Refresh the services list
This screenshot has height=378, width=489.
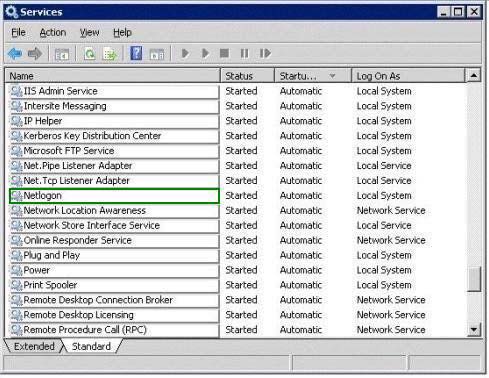point(90,54)
